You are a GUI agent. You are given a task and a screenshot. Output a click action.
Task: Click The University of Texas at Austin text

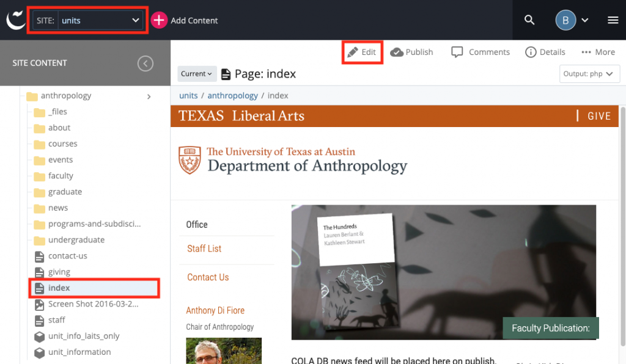281,151
